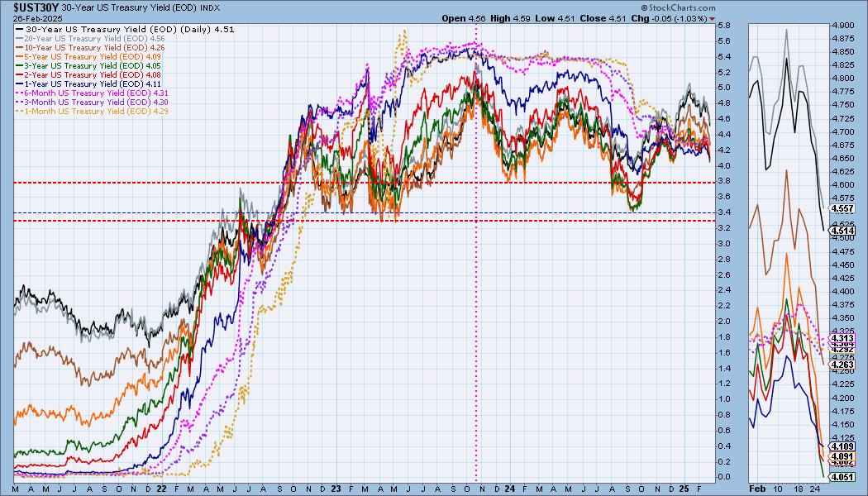Click the 4.200 label on zoom panel axis

pos(842,398)
